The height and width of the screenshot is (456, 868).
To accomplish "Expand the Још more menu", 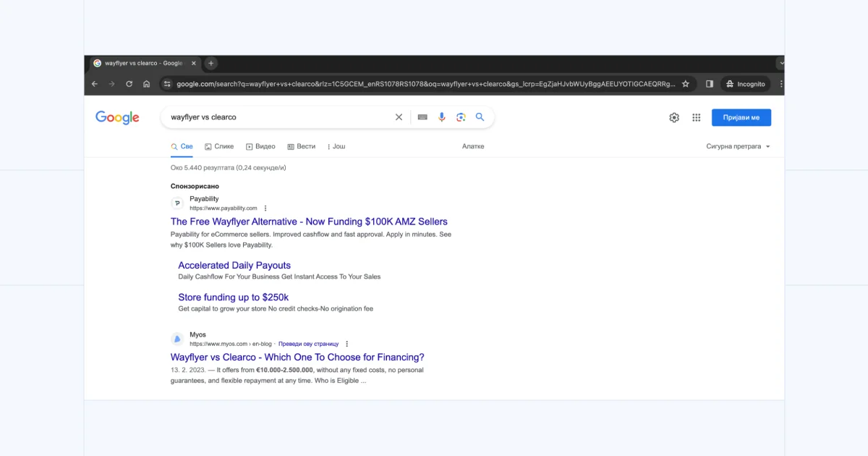I will click(336, 146).
